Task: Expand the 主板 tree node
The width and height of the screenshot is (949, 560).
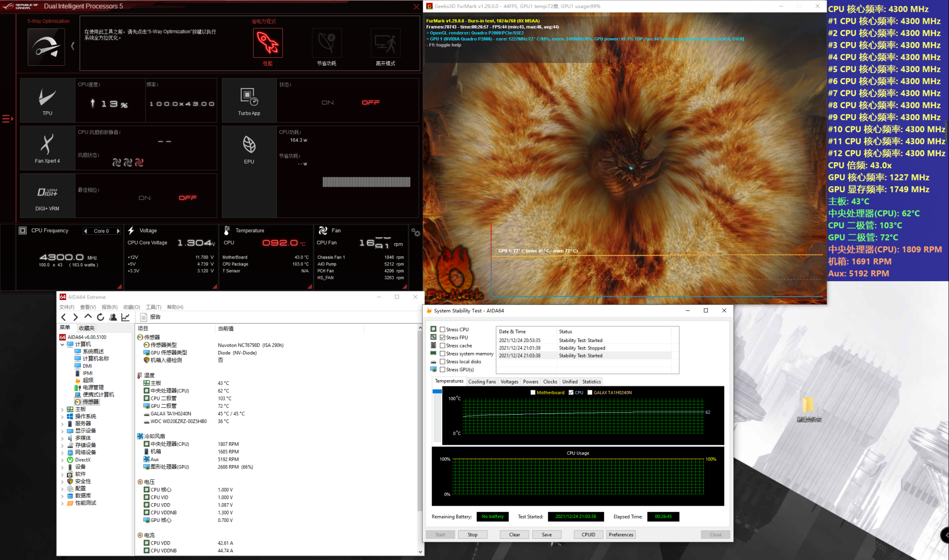Action: pos(62,409)
